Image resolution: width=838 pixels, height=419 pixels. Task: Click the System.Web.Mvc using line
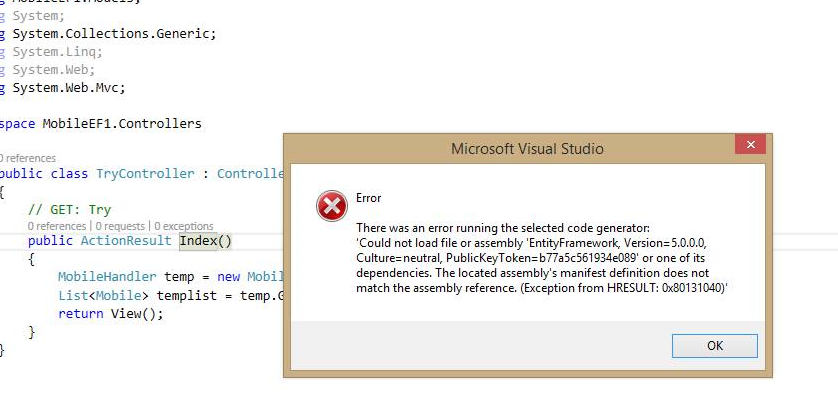[x=68, y=88]
